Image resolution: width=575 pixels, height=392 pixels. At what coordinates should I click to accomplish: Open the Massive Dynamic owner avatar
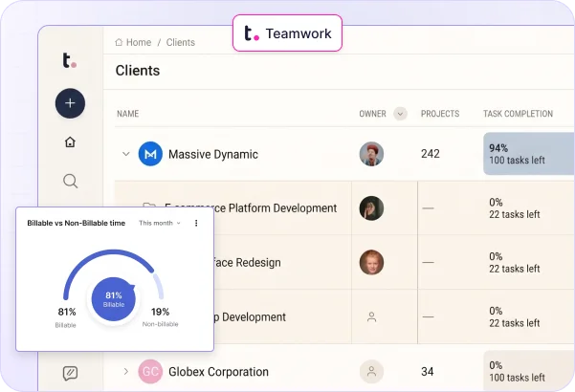[x=371, y=154]
